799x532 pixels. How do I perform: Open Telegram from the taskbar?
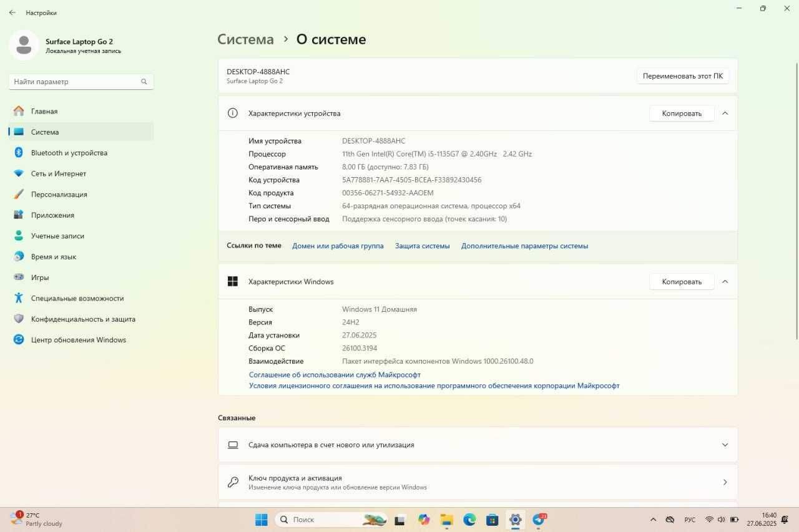(539, 520)
